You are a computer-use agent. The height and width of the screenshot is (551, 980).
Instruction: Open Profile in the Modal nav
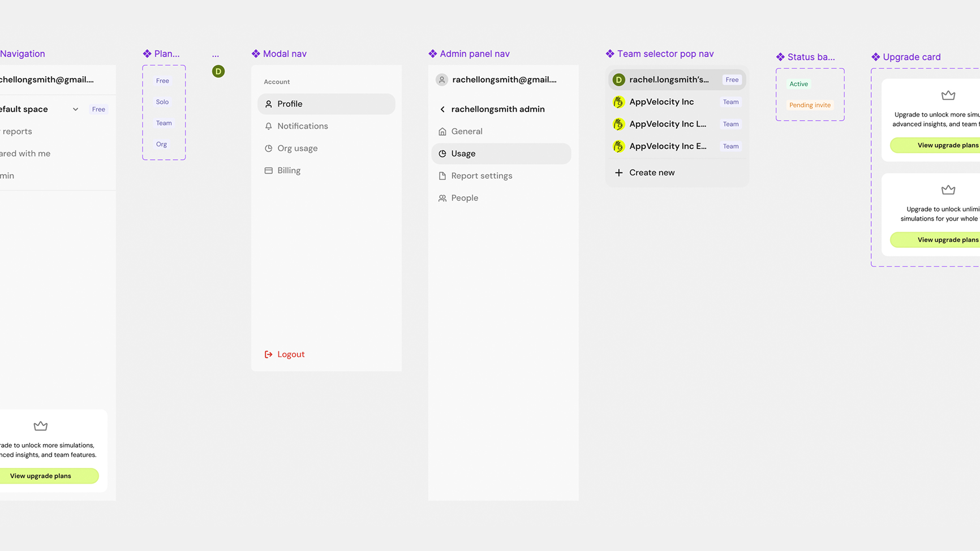click(x=326, y=104)
